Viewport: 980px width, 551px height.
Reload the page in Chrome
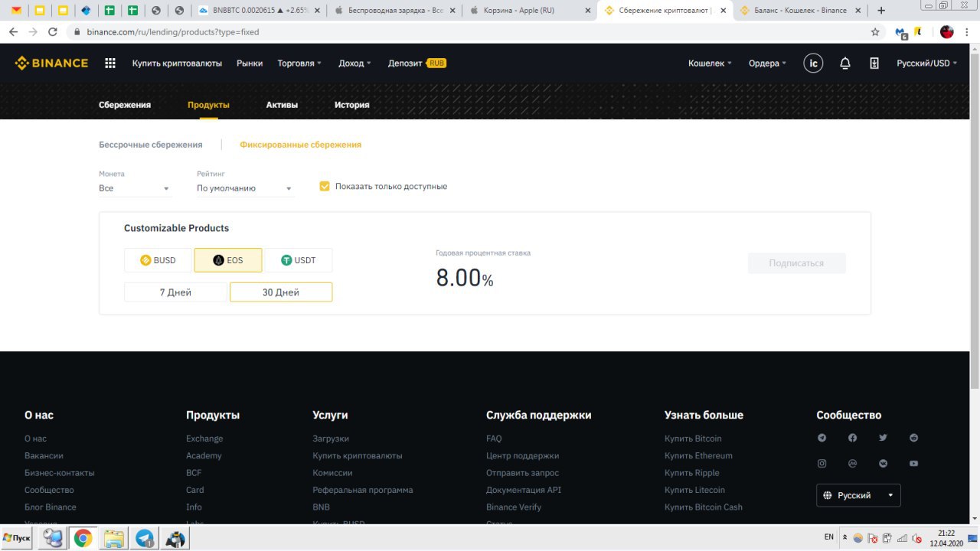[x=53, y=32]
